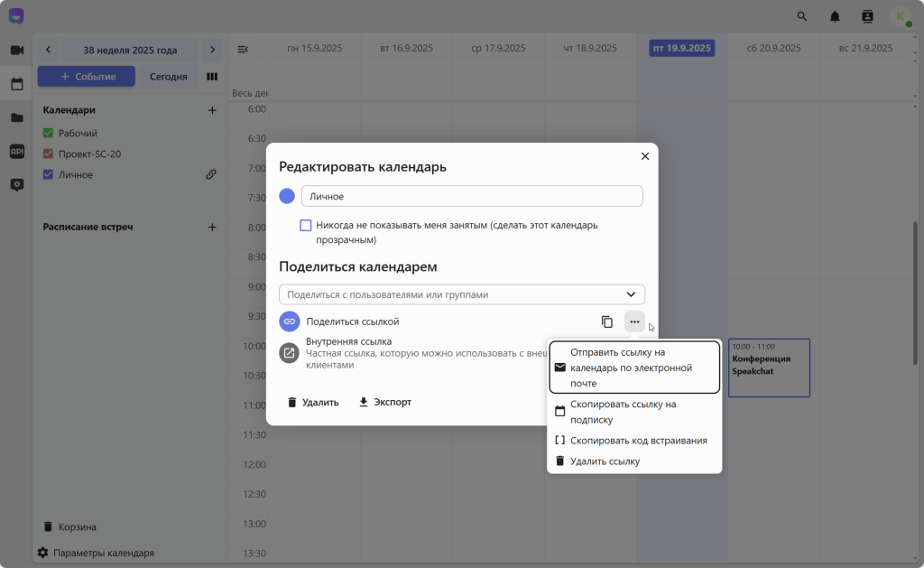Image resolution: width=924 pixels, height=568 pixels.
Task: Open notifications bell in top bar
Action: pos(835,16)
